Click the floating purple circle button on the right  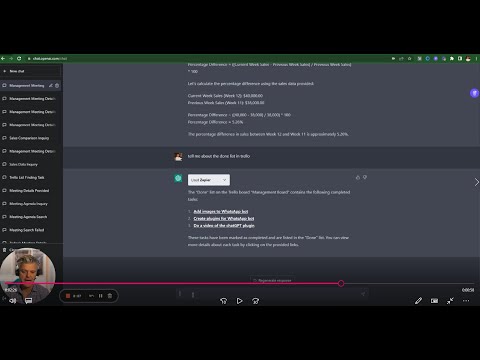click(474, 93)
